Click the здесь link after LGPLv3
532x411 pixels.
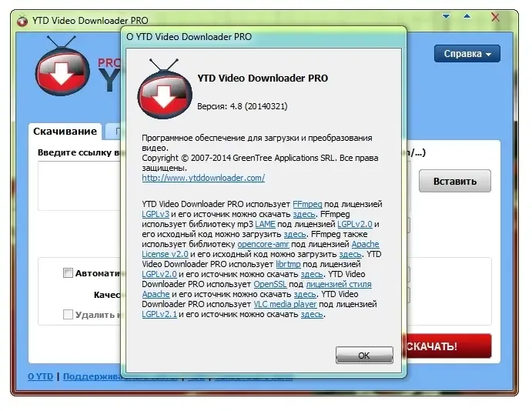pyautogui.click(x=304, y=214)
